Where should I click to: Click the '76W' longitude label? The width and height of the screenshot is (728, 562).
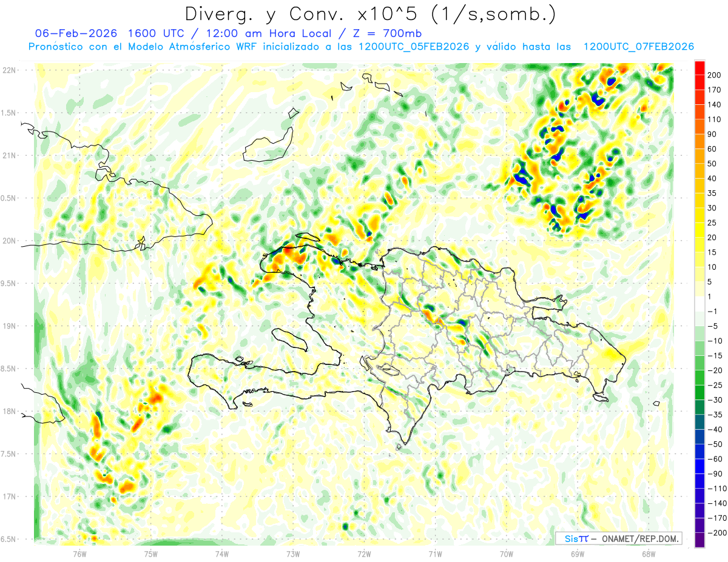click(x=79, y=554)
